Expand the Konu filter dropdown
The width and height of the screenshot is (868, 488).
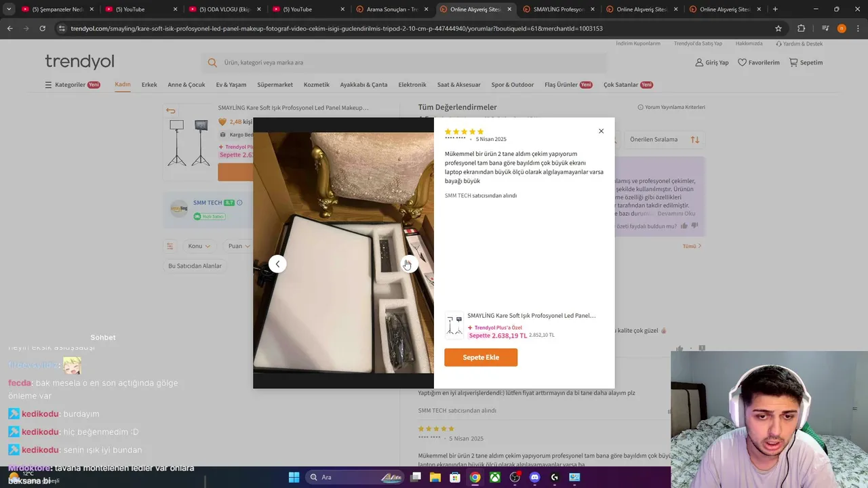coord(199,246)
